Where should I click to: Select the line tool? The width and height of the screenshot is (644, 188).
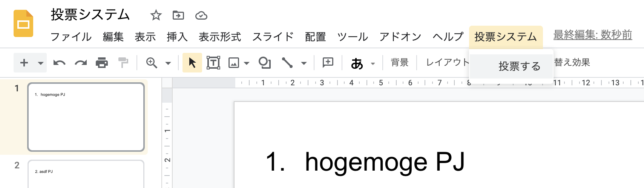tap(287, 63)
